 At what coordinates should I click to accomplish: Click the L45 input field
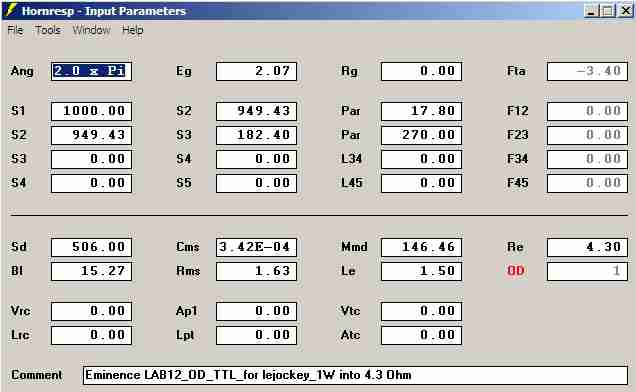coord(421,183)
